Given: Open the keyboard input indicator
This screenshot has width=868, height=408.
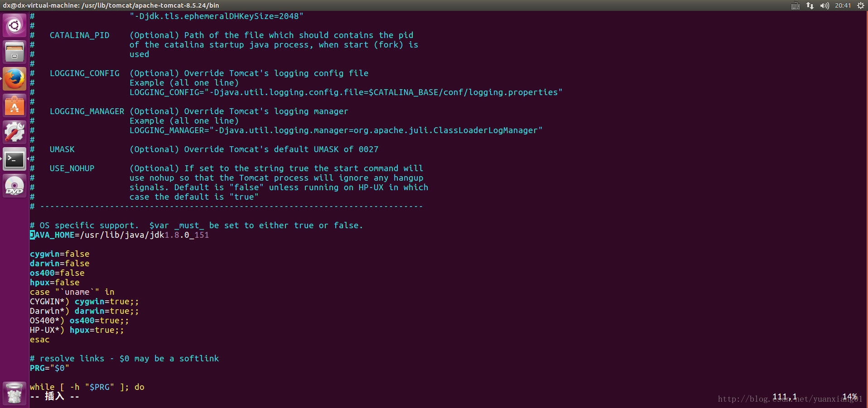Looking at the screenshot, I should [796, 5].
